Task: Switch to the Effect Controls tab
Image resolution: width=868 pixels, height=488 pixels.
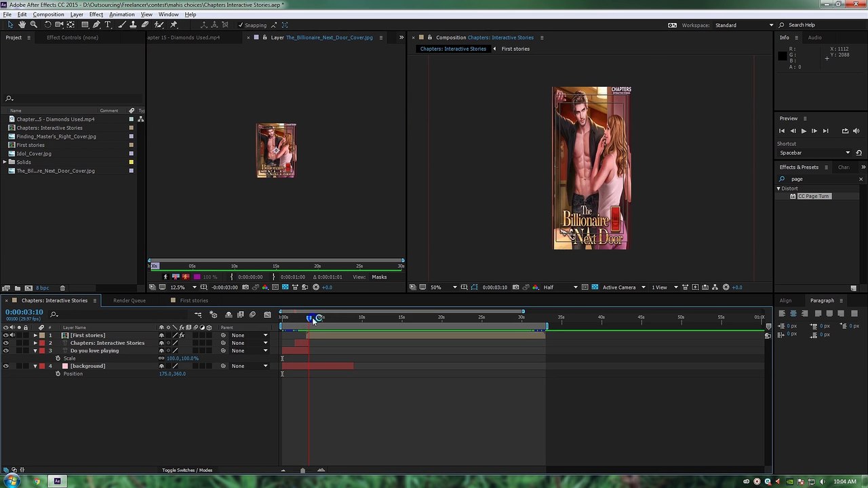Action: [x=73, y=37]
